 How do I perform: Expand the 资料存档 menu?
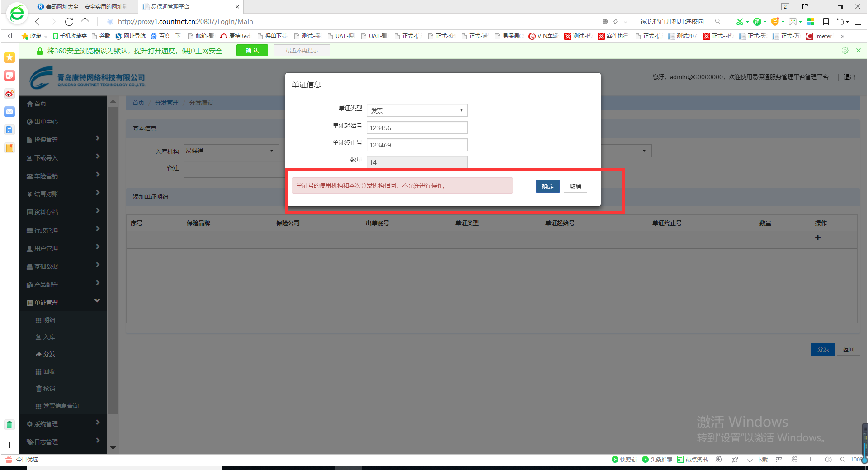(63, 212)
